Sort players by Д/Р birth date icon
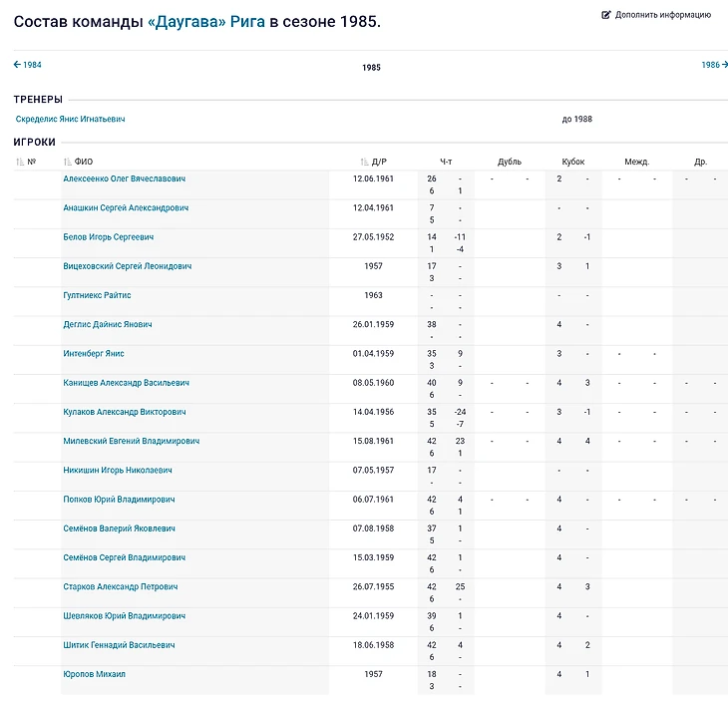The width and height of the screenshot is (728, 702). click(x=365, y=162)
